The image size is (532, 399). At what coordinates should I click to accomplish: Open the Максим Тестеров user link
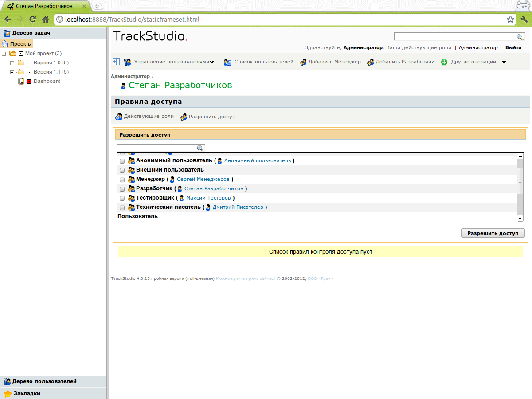point(208,198)
